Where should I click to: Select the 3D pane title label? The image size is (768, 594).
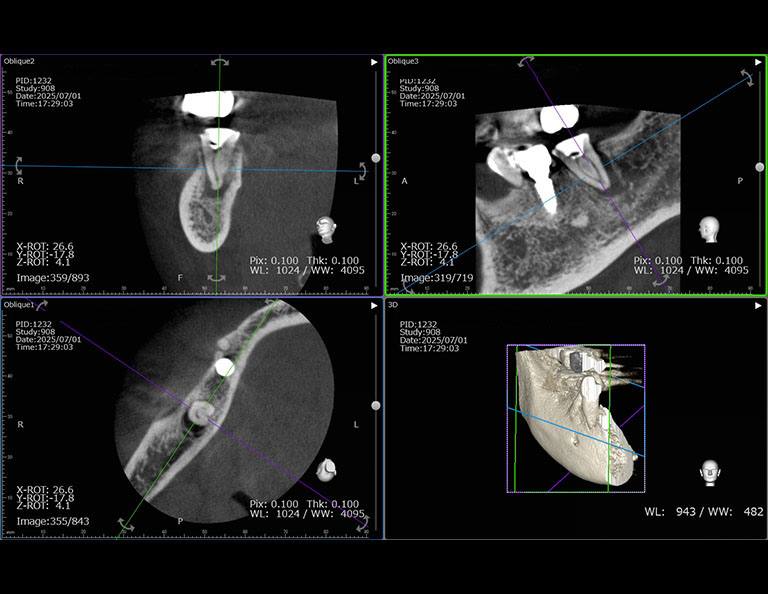pyautogui.click(x=394, y=304)
